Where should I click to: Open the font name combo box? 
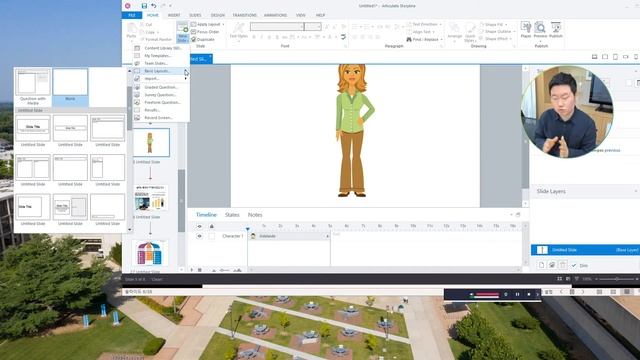(277, 27)
